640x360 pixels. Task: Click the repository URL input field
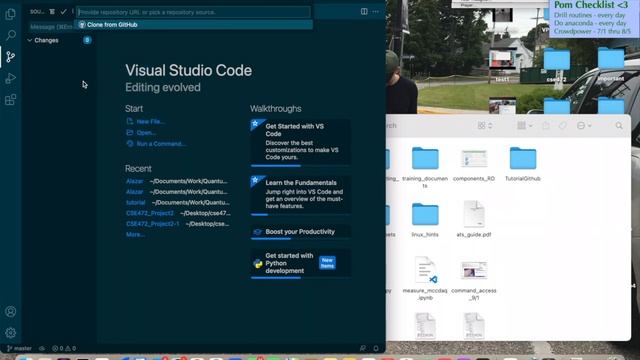[x=193, y=12]
